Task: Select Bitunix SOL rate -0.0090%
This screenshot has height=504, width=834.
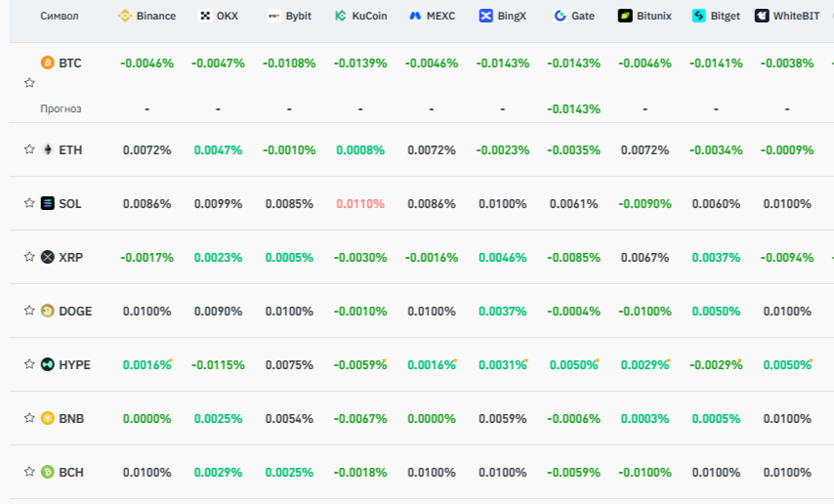Action: click(x=645, y=203)
